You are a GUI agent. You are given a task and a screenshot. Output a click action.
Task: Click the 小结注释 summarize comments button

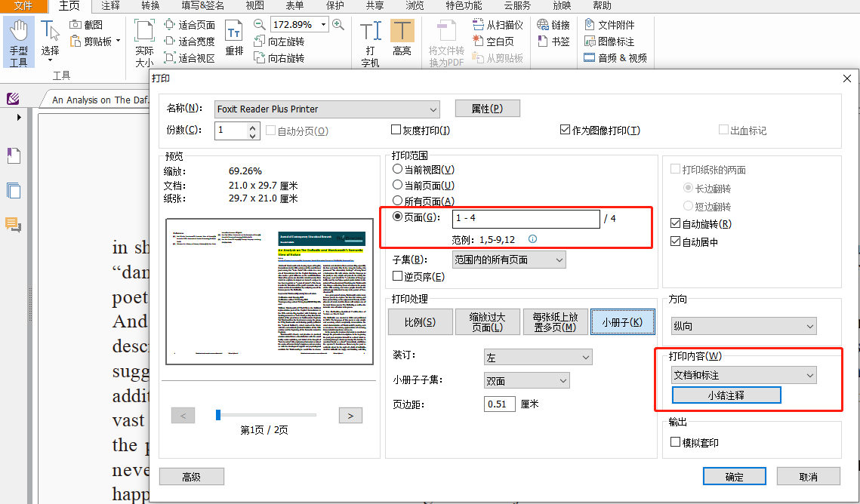(726, 395)
